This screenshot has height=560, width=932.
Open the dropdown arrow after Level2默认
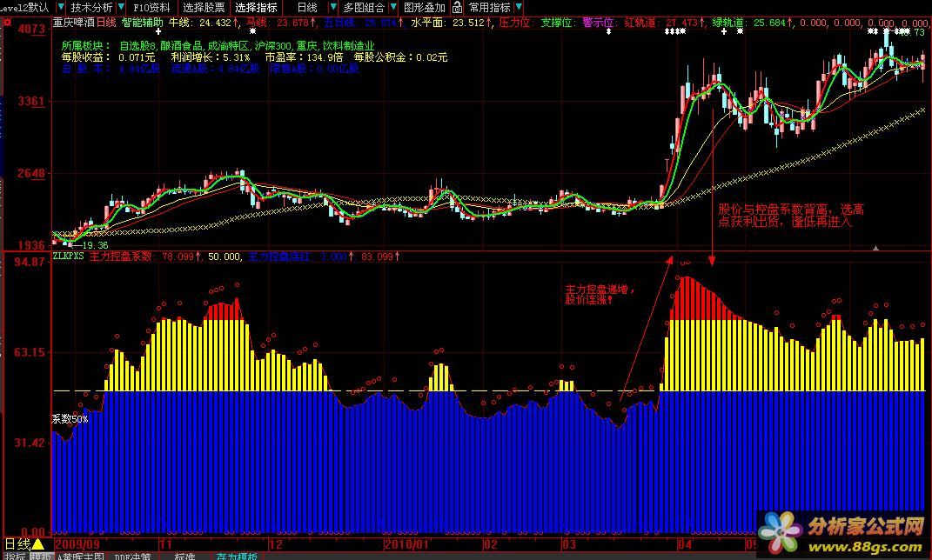(60, 7)
